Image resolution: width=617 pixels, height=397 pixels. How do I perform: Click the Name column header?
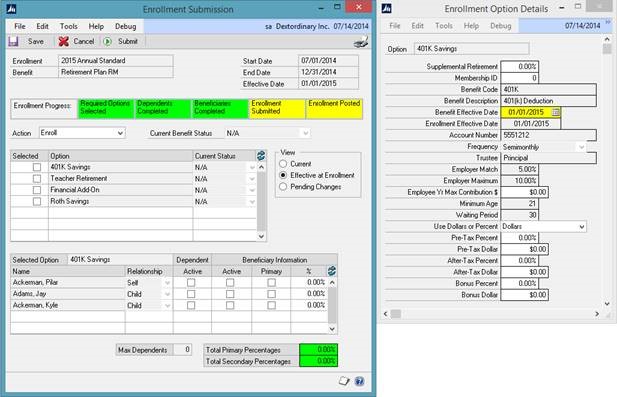pyautogui.click(x=68, y=271)
